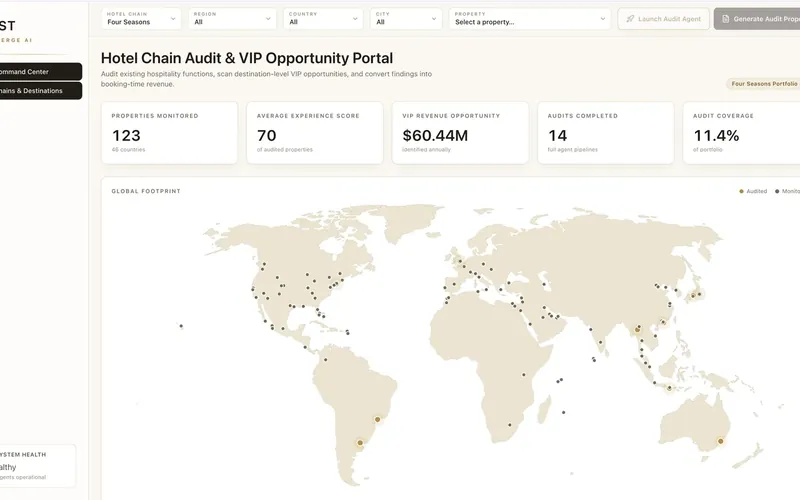Open the Hotel Chain dropdown
Viewport: 800px width, 500px height.
click(141, 19)
